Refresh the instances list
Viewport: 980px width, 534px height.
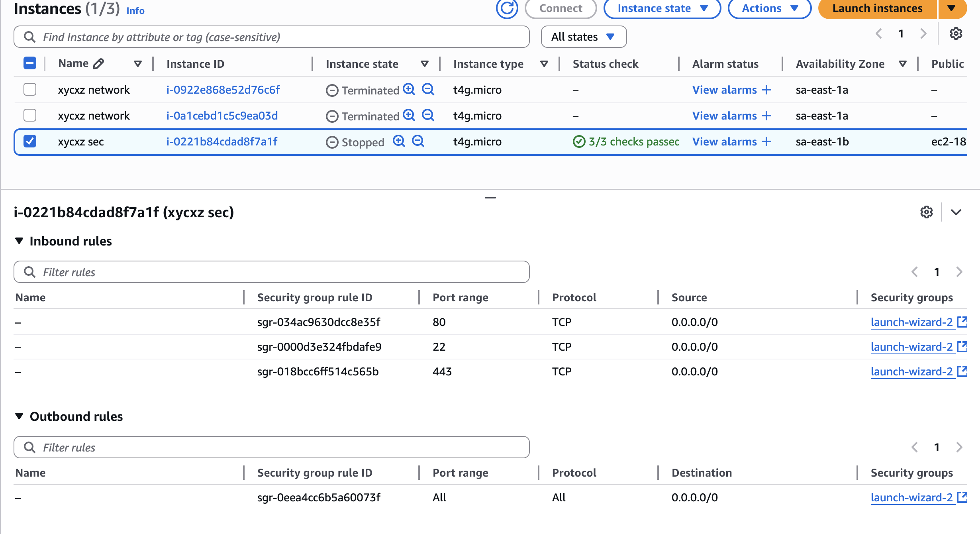506,9
